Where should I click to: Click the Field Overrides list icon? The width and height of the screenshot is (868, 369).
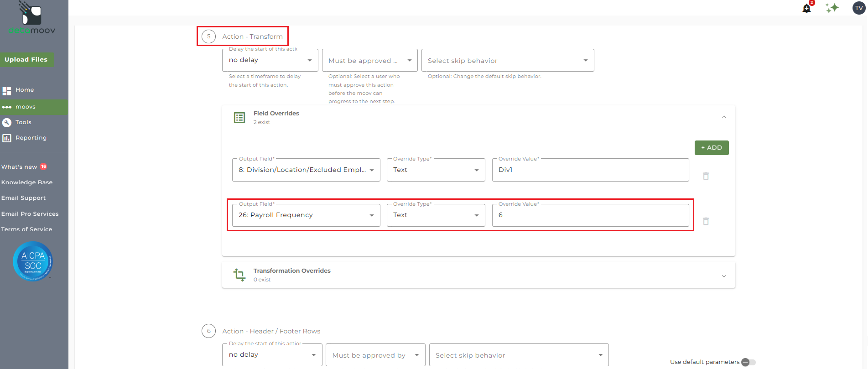[x=239, y=118]
